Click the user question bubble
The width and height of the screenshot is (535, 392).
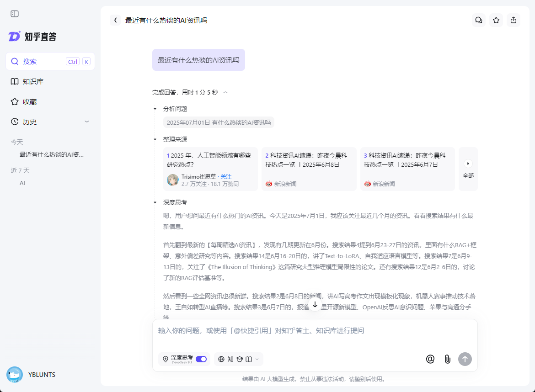click(198, 60)
